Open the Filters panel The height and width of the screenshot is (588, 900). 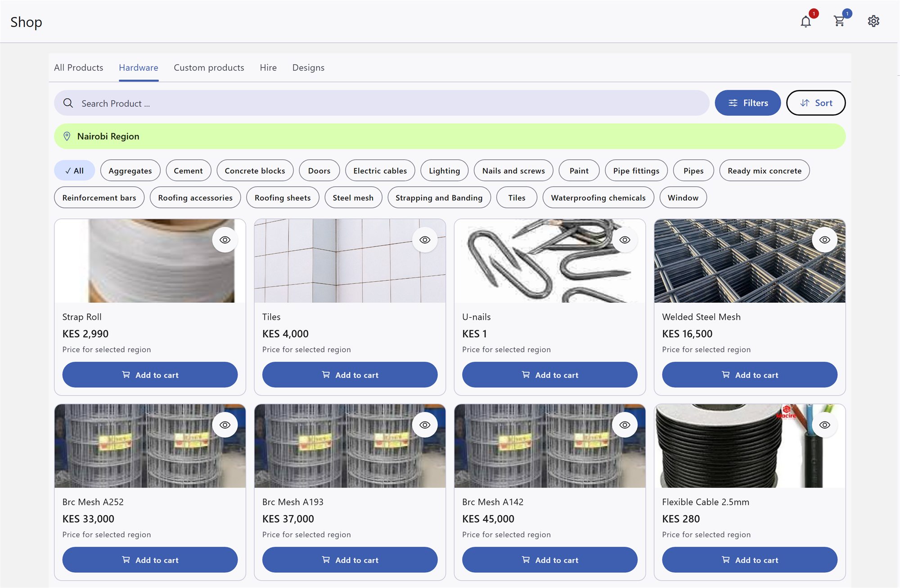click(x=747, y=103)
